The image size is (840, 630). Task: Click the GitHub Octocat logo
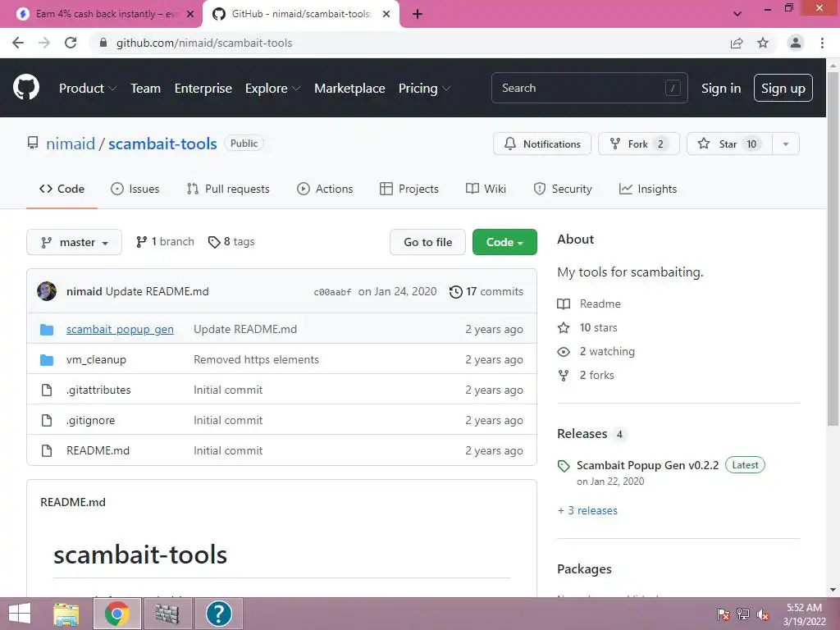pos(26,88)
